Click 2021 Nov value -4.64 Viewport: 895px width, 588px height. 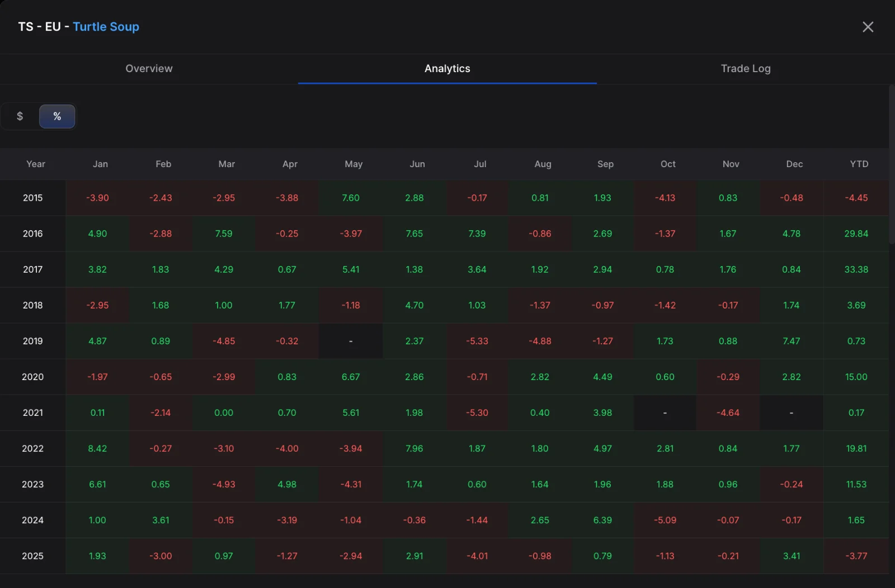pyautogui.click(x=728, y=412)
